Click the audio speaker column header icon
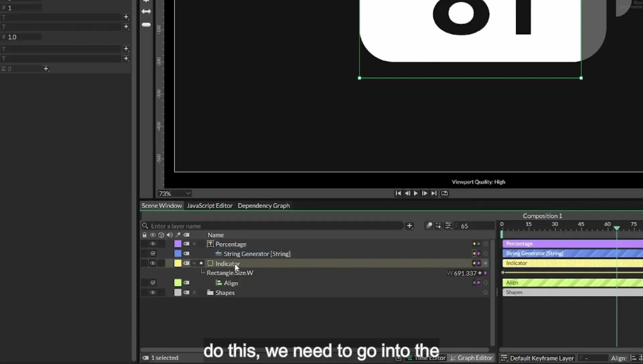This screenshot has height=364, width=643. [x=169, y=235]
